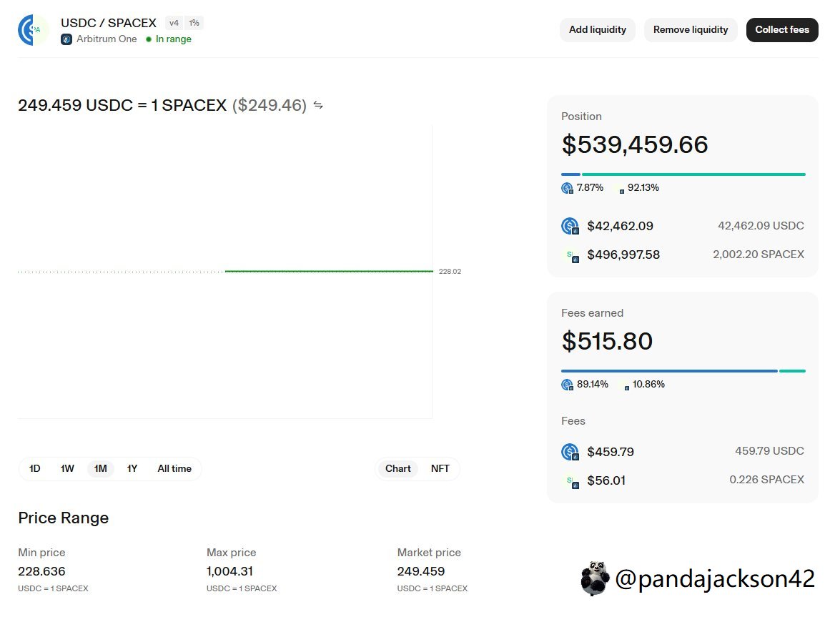
Task: Open Add liquidity
Action: click(x=598, y=30)
